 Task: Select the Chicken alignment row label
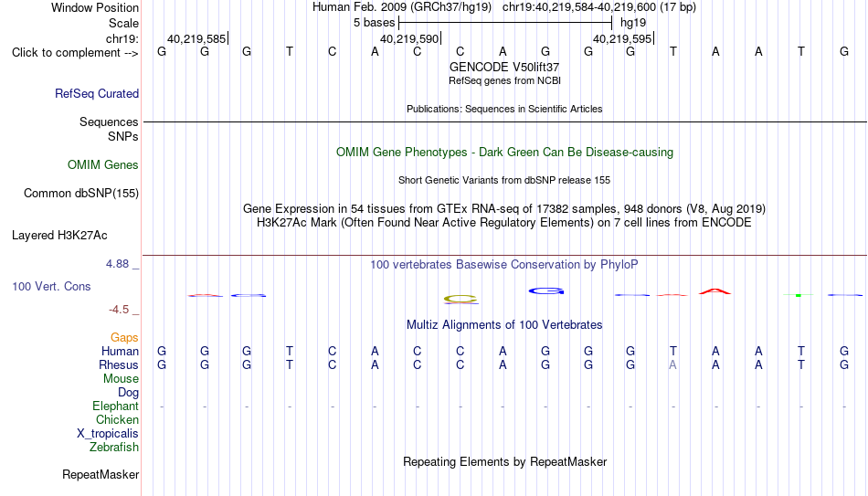point(117,419)
